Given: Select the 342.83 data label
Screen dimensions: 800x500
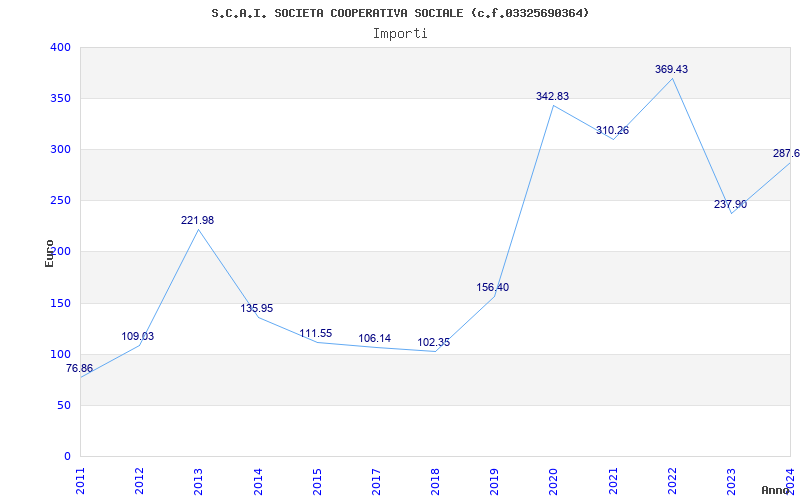Looking at the screenshot, I should tap(553, 96).
